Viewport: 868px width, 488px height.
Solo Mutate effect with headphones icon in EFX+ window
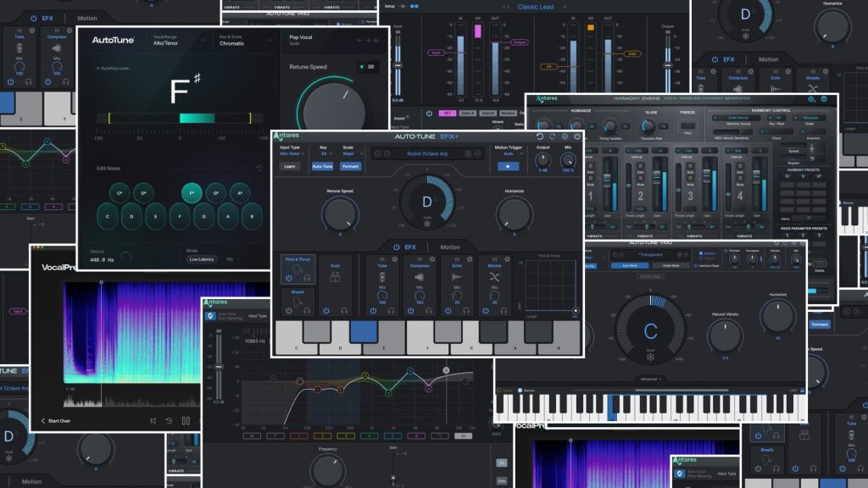click(x=504, y=311)
